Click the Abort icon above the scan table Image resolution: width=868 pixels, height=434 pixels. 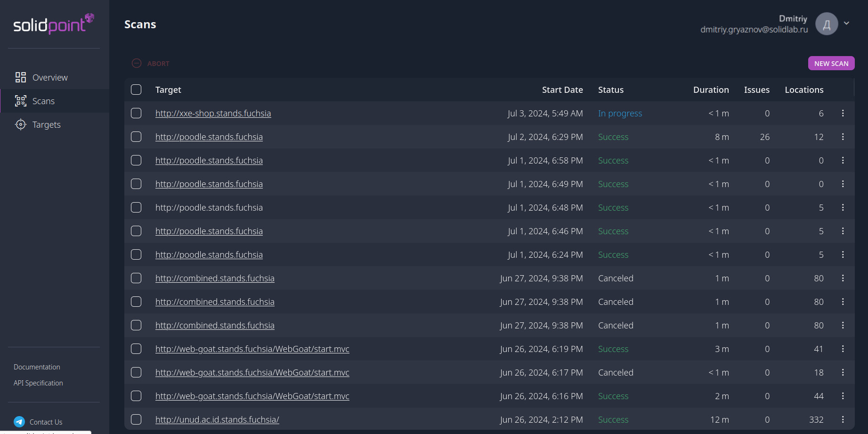[137, 63]
